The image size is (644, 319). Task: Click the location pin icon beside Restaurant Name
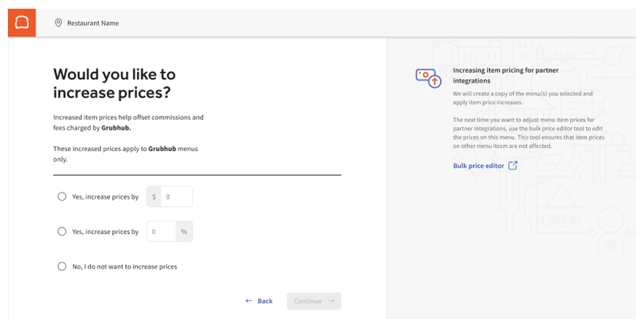58,23
